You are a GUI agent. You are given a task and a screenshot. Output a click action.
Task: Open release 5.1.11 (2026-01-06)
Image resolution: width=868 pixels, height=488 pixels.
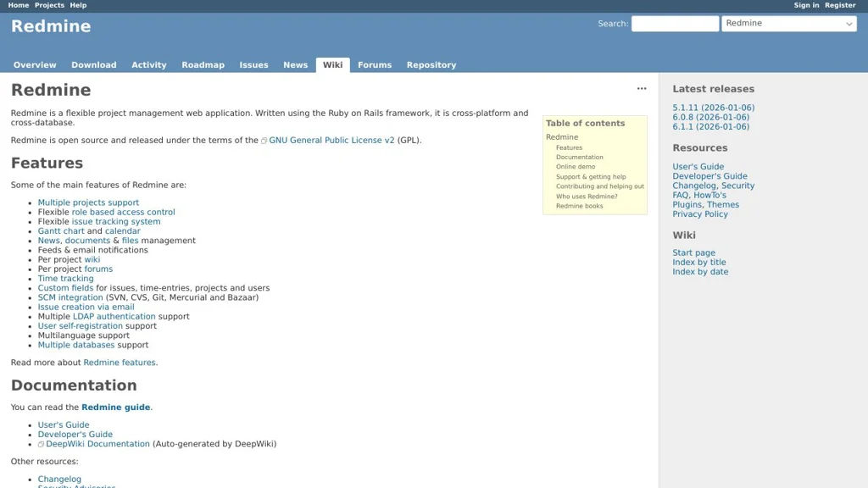[x=714, y=108]
